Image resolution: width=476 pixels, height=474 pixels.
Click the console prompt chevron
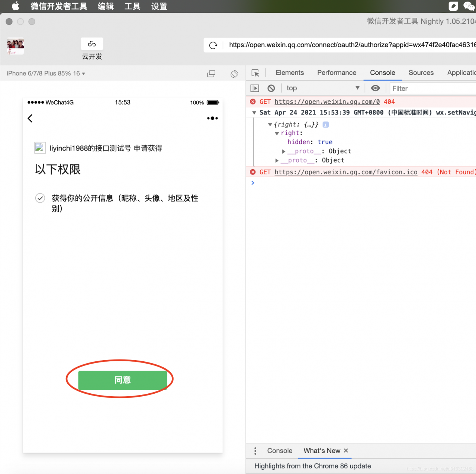pyautogui.click(x=253, y=183)
